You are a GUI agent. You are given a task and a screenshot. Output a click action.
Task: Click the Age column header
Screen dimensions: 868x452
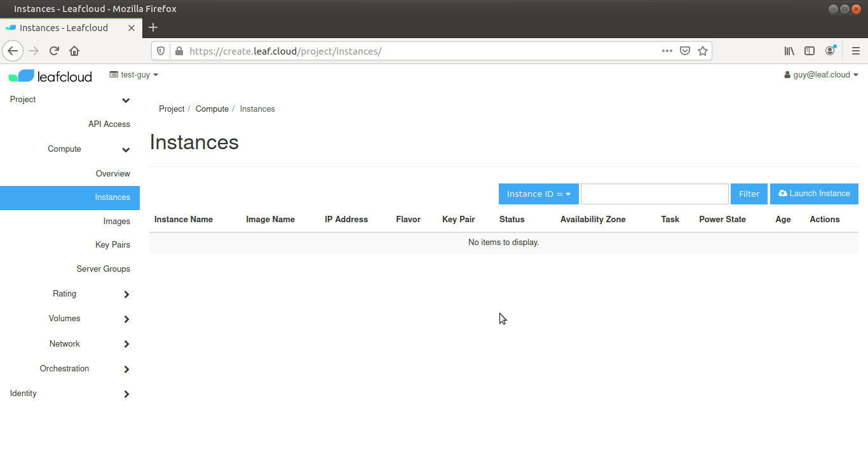click(783, 220)
